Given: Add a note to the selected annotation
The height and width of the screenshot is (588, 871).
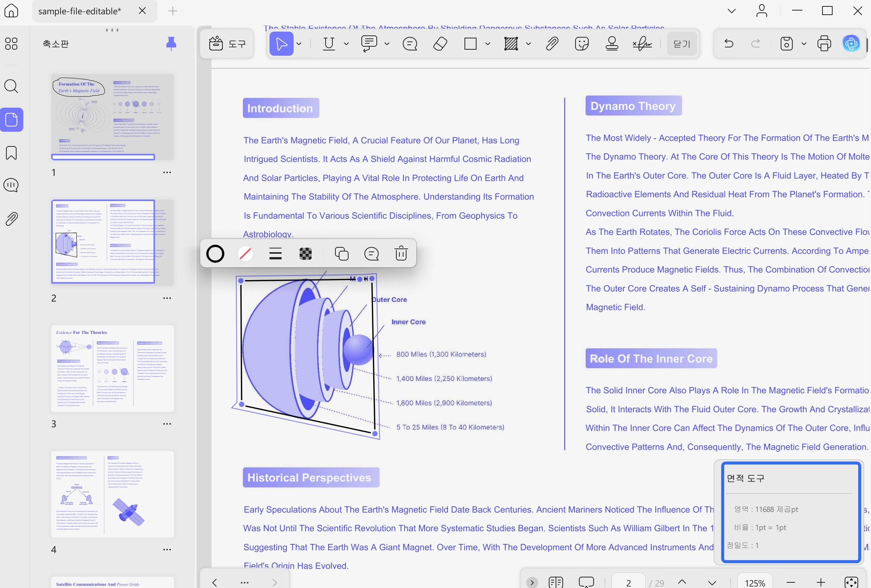Looking at the screenshot, I should click(x=372, y=254).
